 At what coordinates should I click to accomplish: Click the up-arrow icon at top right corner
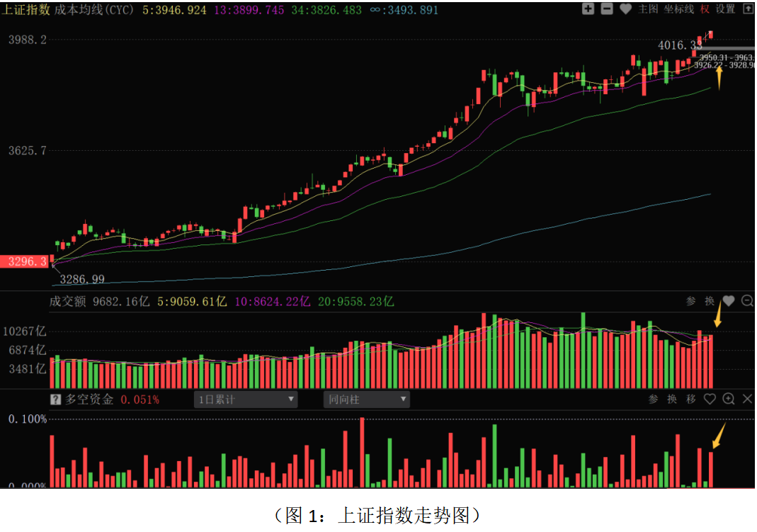point(748,9)
